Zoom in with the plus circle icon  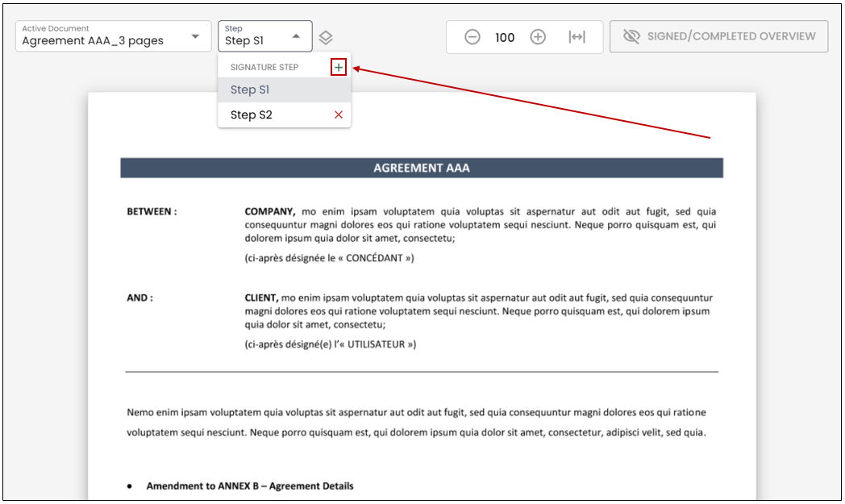[538, 36]
